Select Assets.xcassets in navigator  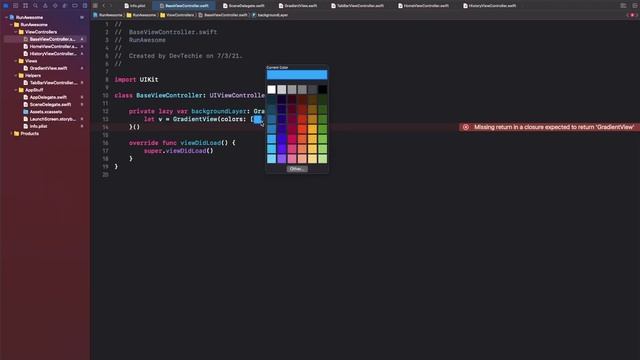[46, 112]
